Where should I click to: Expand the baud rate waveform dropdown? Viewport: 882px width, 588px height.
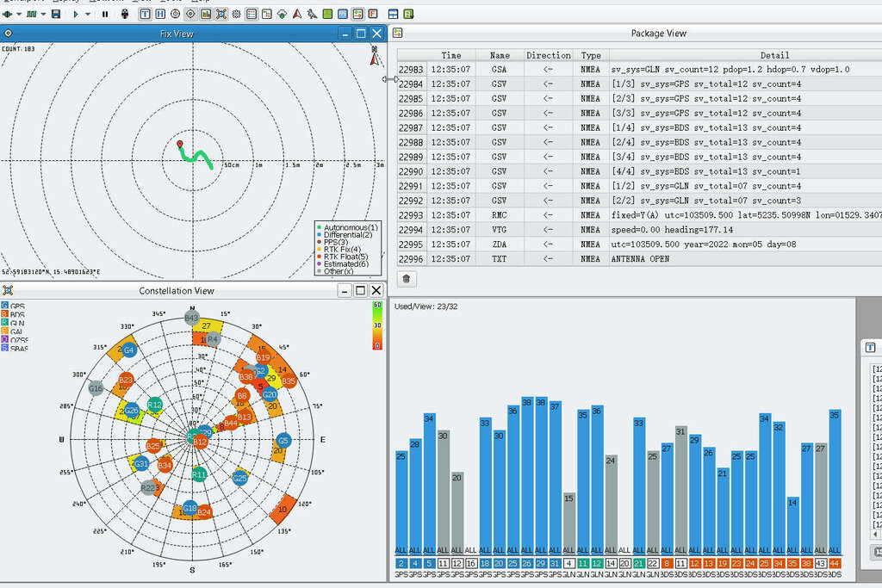tap(42, 14)
